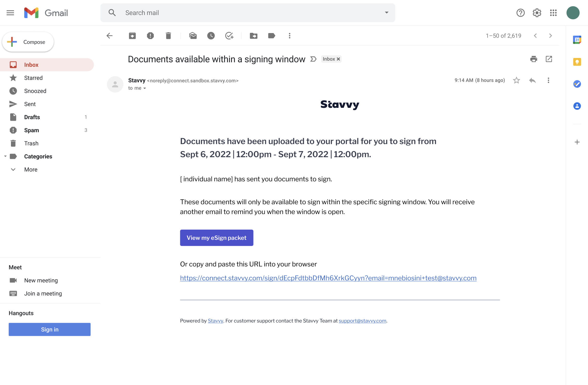Report the email as spam

pos(150,36)
